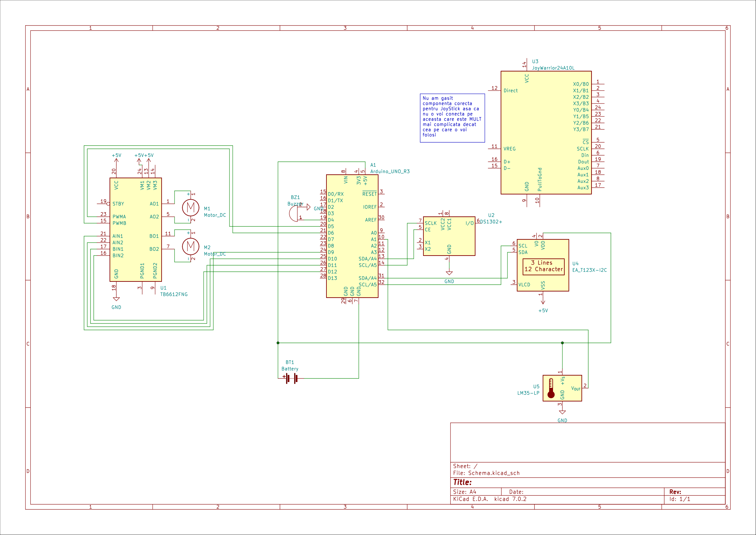Select wire junction dot above the battery

click(x=278, y=343)
